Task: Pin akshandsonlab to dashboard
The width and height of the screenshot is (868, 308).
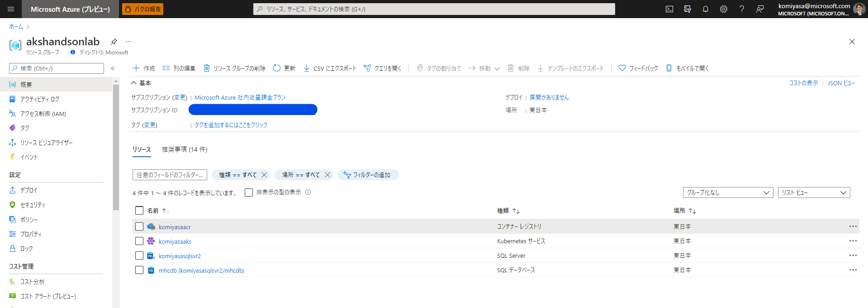Action: coord(114,42)
